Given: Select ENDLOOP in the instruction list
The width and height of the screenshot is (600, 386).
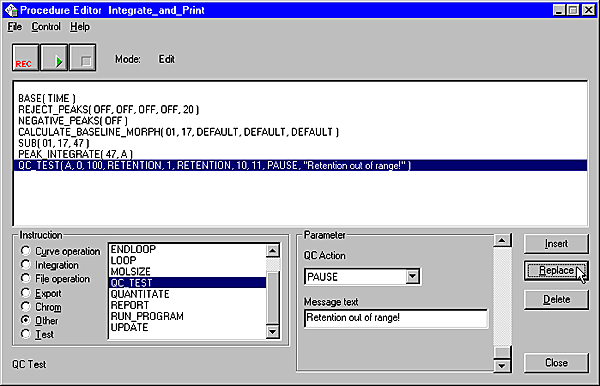Looking at the screenshot, I should [188, 249].
